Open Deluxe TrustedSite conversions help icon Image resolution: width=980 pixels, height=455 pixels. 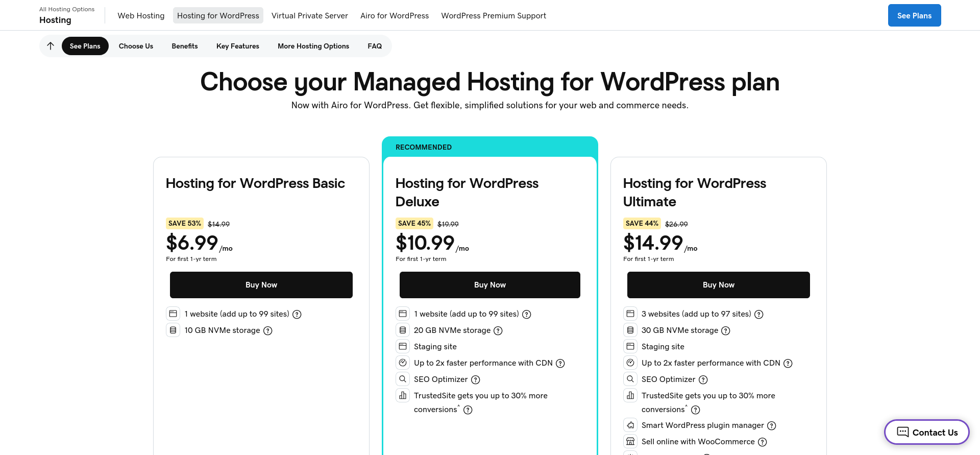click(x=468, y=410)
